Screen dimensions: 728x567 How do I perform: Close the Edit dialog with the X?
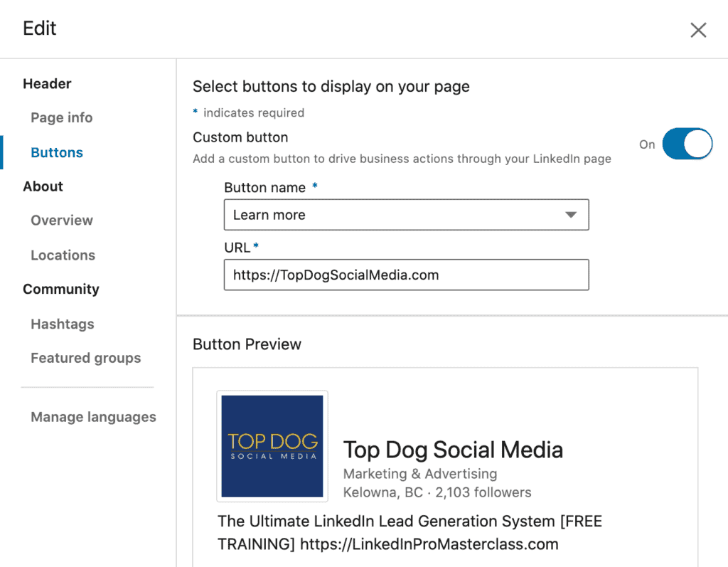pyautogui.click(x=698, y=30)
